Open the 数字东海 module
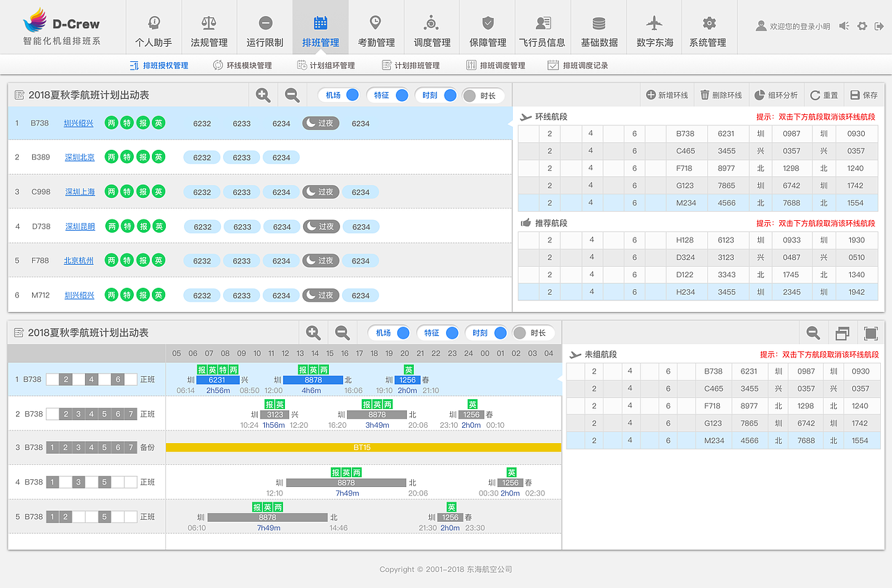 (655, 27)
